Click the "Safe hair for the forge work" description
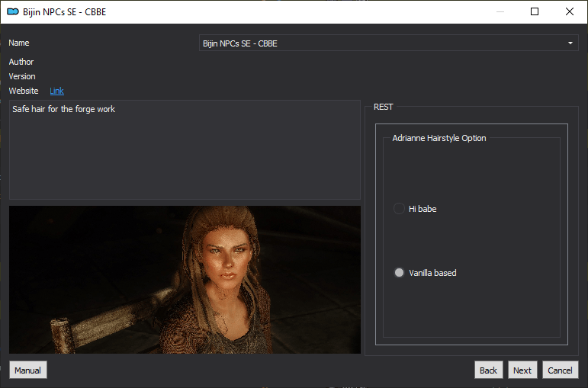Image resolution: width=588 pixels, height=388 pixels. [64, 109]
